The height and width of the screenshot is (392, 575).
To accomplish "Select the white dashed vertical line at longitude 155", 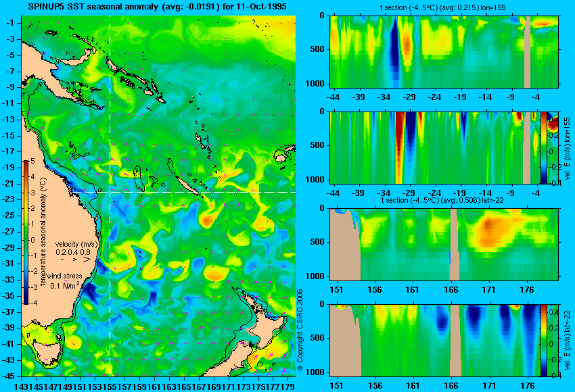I will click(110, 195).
